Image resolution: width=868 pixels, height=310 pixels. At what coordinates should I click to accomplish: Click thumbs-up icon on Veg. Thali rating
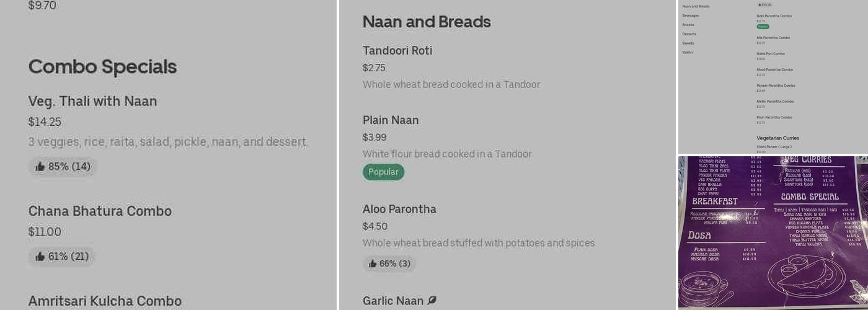(x=40, y=167)
